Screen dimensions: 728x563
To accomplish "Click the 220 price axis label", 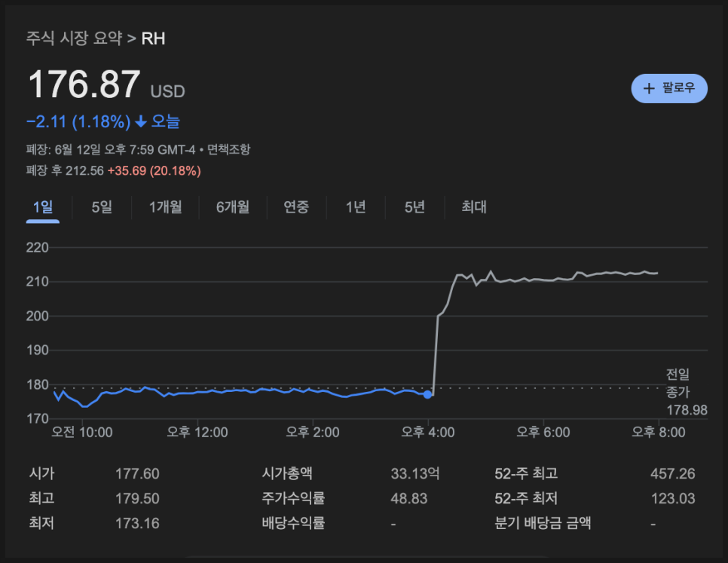I will click(x=38, y=248).
